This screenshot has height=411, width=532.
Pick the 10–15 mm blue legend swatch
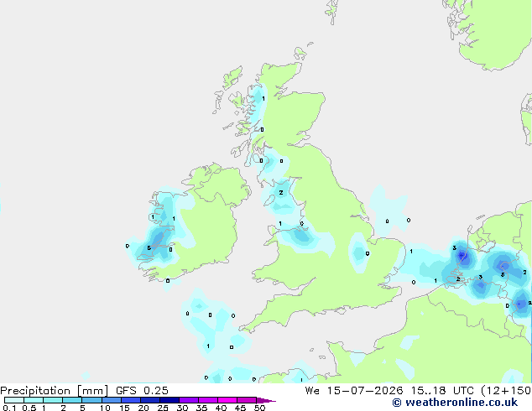tap(111, 400)
